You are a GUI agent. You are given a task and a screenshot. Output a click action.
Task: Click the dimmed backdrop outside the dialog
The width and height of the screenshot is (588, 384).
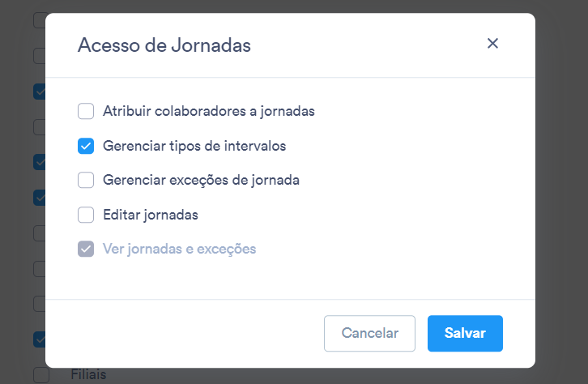pos(562,187)
